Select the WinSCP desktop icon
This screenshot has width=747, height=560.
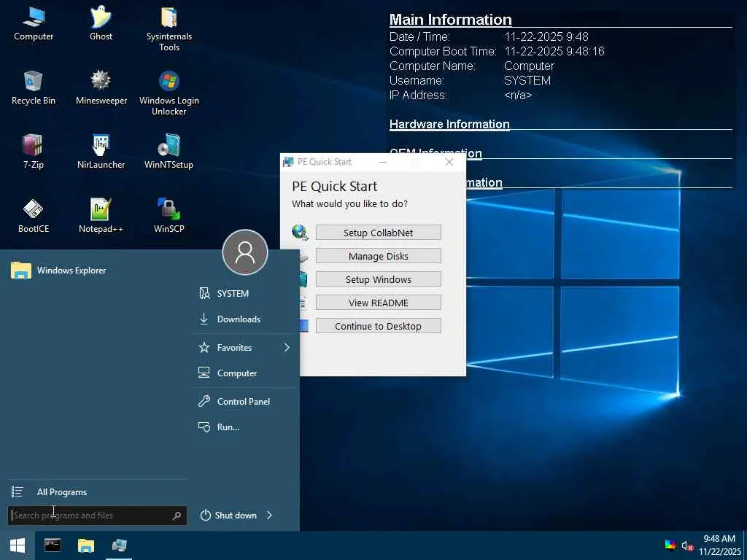point(169,216)
